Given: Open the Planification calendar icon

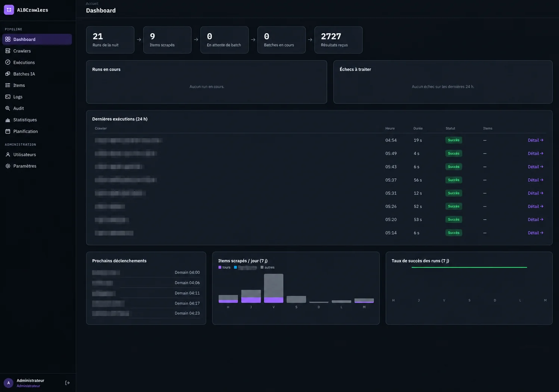Looking at the screenshot, I should pos(8,131).
